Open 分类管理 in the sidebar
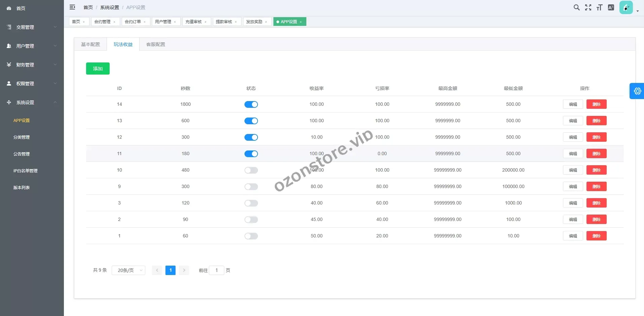Image resolution: width=644 pixels, height=316 pixels. tap(22, 137)
